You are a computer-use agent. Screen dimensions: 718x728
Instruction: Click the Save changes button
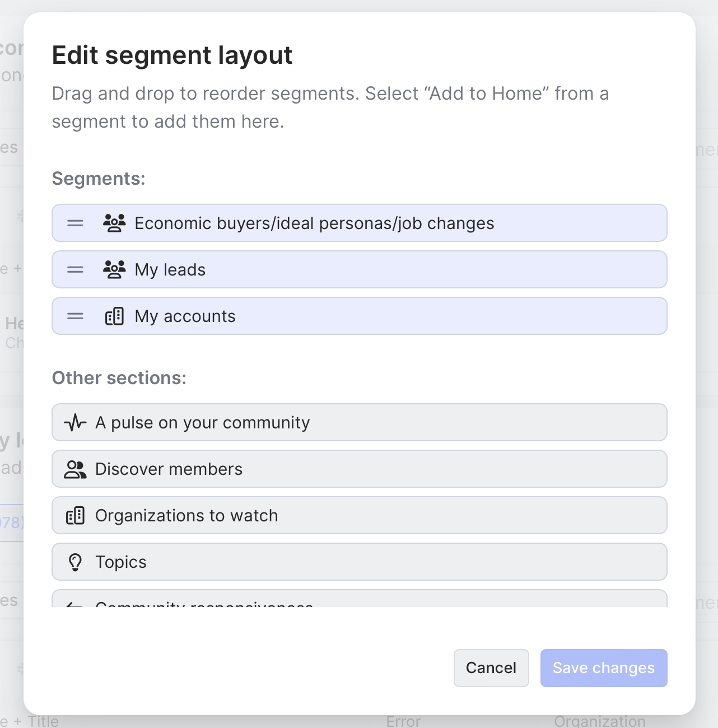coord(603,668)
